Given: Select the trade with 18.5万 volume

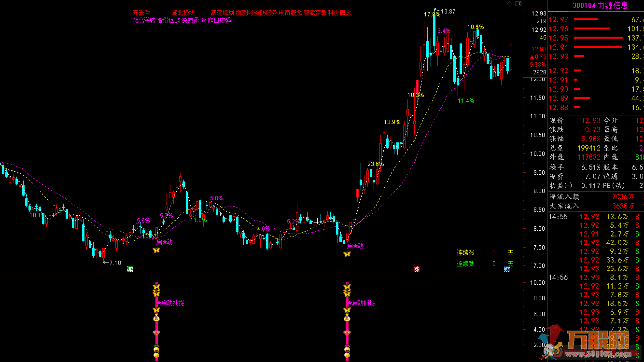Looking at the screenshot, I should coord(596,304).
